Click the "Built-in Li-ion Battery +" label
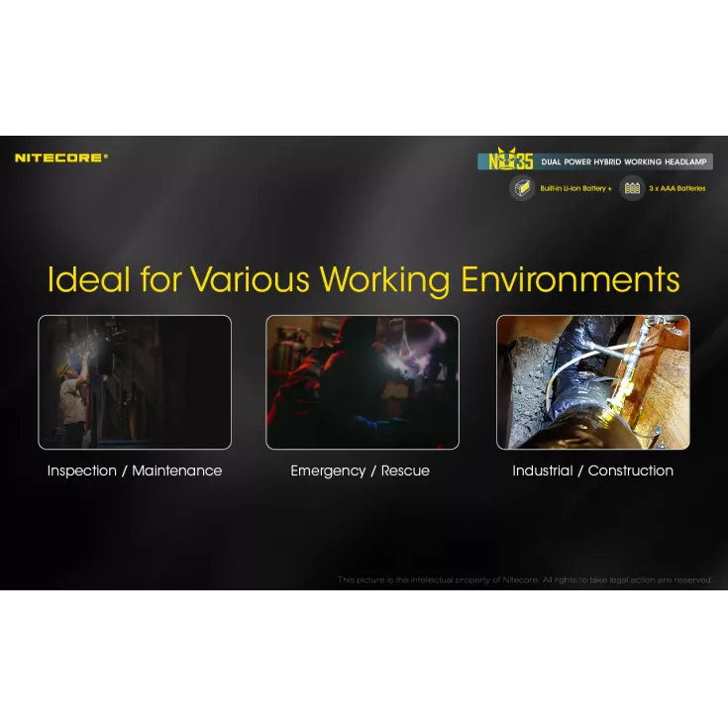 [x=576, y=188]
